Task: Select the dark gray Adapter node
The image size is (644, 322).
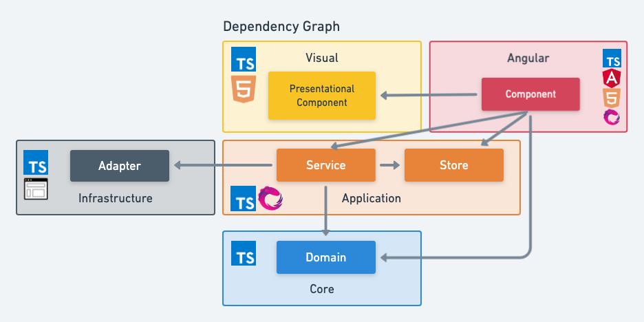Action: point(120,166)
